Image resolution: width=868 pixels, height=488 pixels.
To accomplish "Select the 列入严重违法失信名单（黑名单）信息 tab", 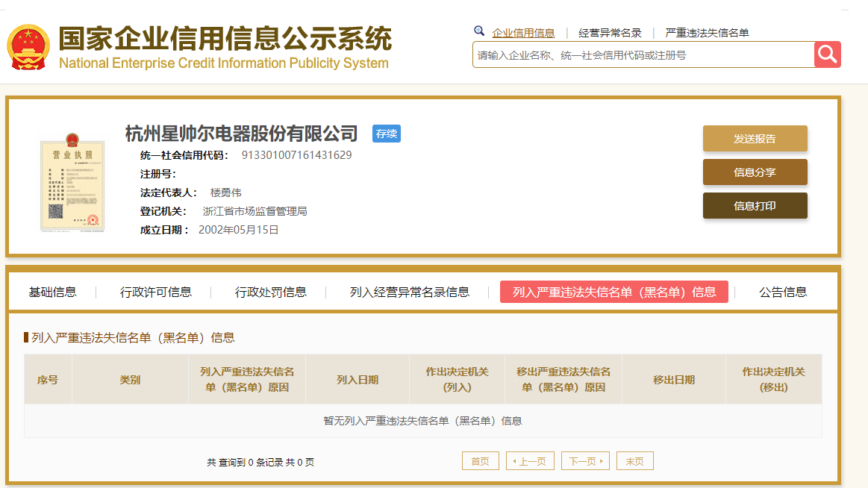I will [x=614, y=292].
